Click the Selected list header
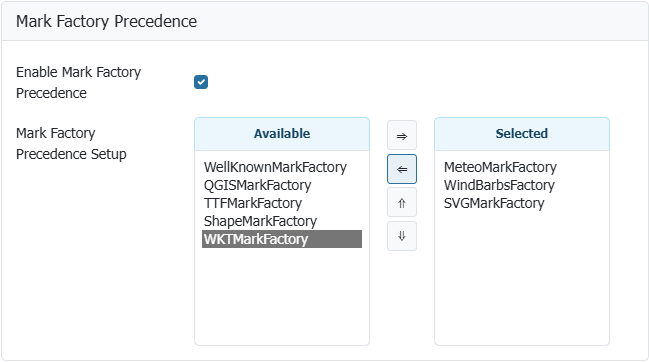This screenshot has height=362, width=649. tap(522, 134)
